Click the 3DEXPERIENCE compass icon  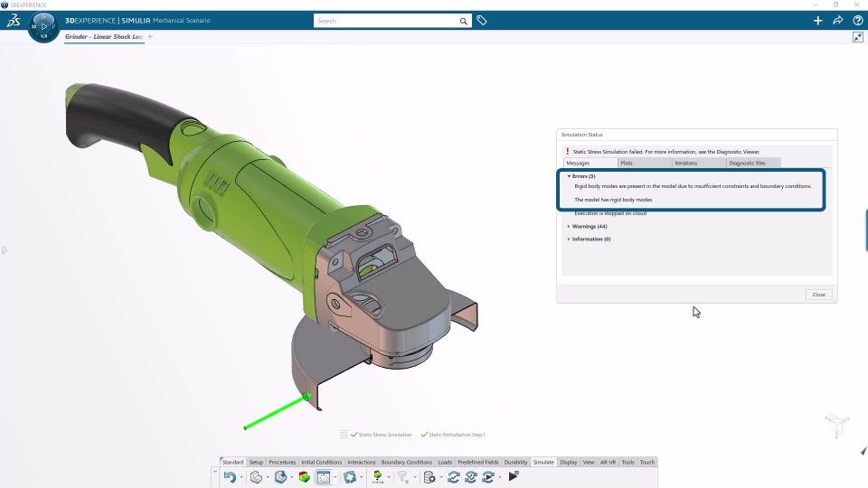[x=43, y=26]
